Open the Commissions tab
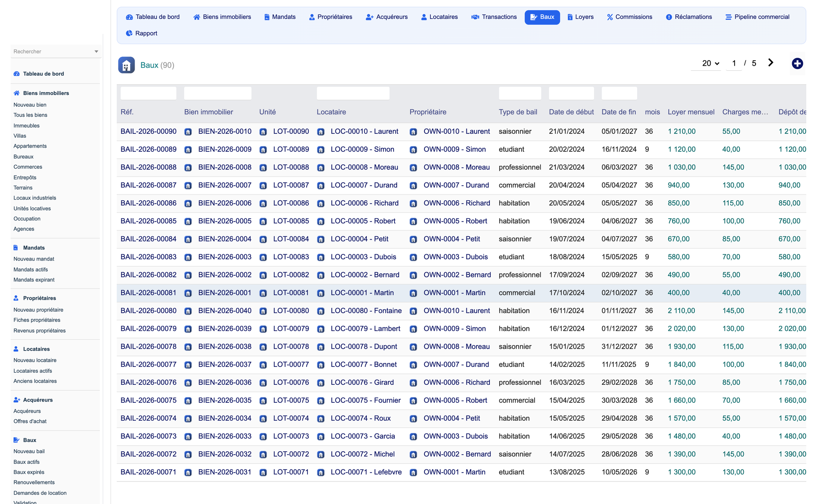Screen dimensions: 814x504 tap(630, 17)
